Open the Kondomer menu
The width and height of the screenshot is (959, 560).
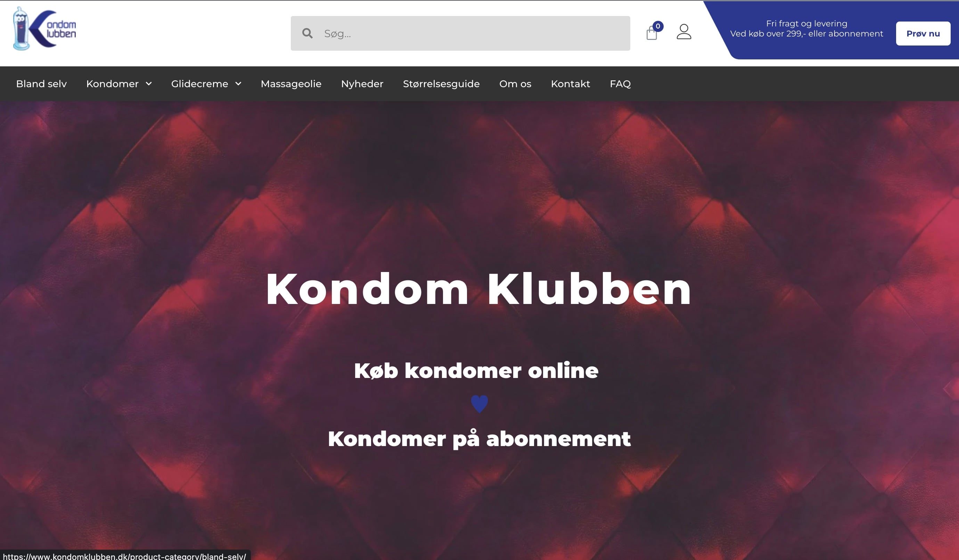pos(112,84)
